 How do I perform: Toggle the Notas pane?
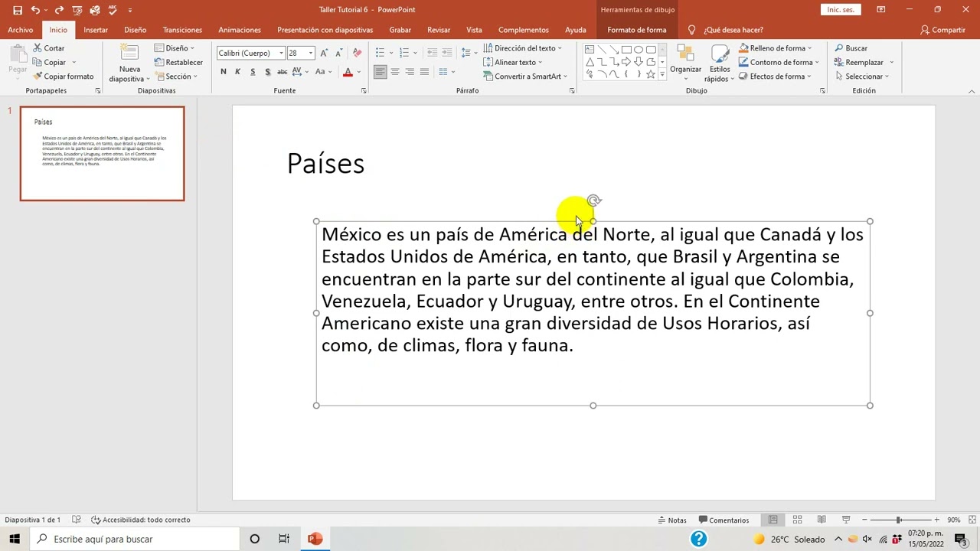click(x=672, y=520)
